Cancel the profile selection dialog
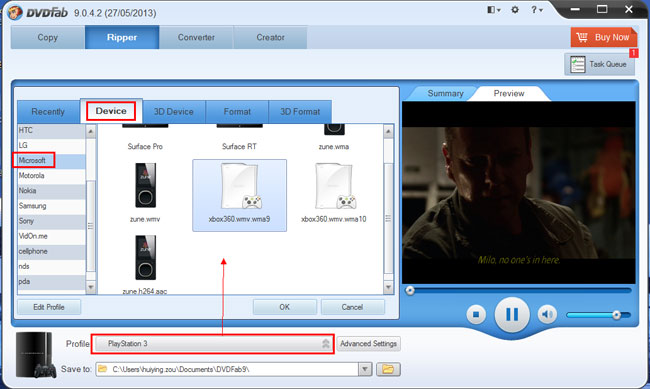The height and width of the screenshot is (389, 650). click(x=352, y=307)
